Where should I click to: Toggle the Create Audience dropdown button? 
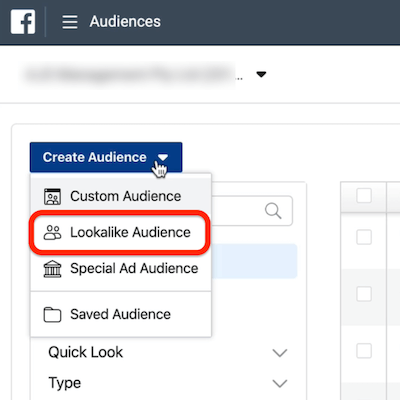point(106,157)
